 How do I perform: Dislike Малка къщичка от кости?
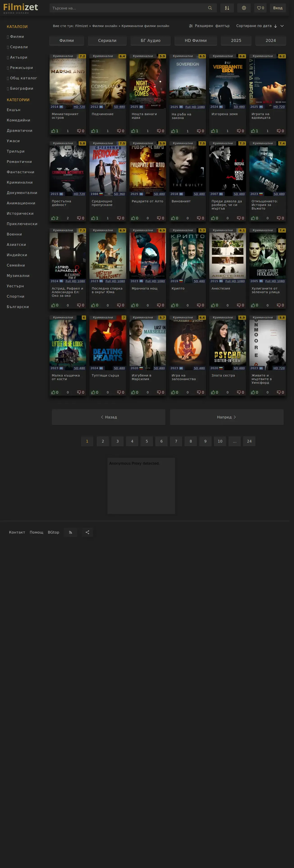coord(79,393)
